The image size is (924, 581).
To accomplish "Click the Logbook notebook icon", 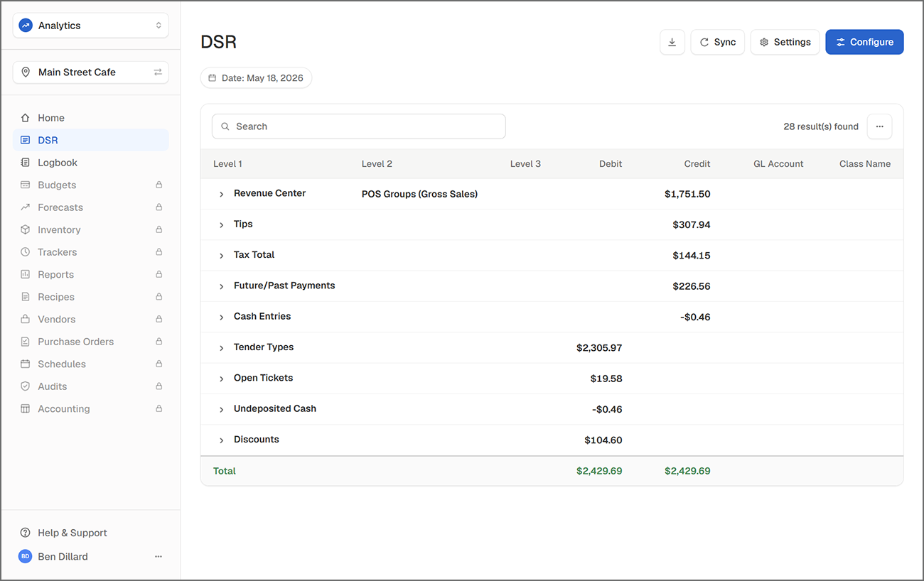I will pyautogui.click(x=26, y=163).
